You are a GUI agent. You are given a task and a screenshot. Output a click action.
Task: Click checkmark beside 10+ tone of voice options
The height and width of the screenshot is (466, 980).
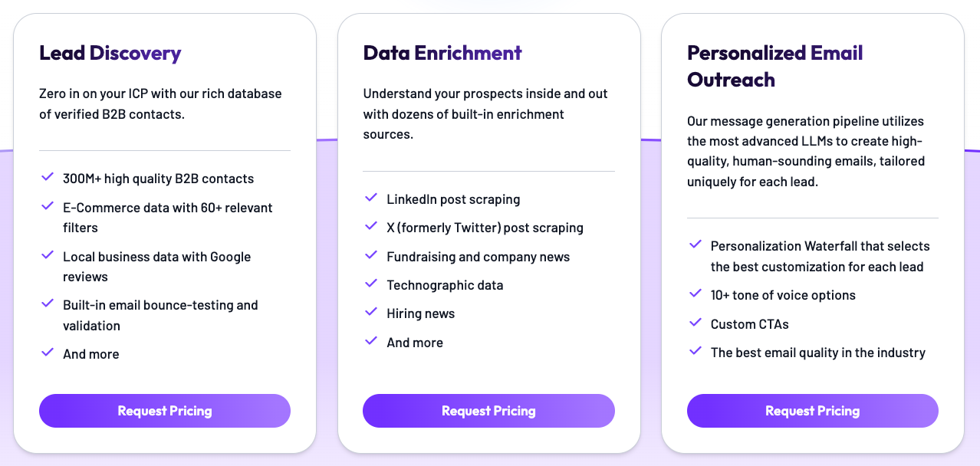pos(696,294)
